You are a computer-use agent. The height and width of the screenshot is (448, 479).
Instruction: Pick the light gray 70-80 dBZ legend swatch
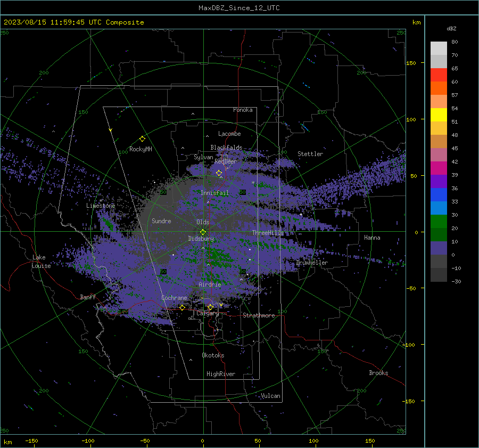pos(439,48)
